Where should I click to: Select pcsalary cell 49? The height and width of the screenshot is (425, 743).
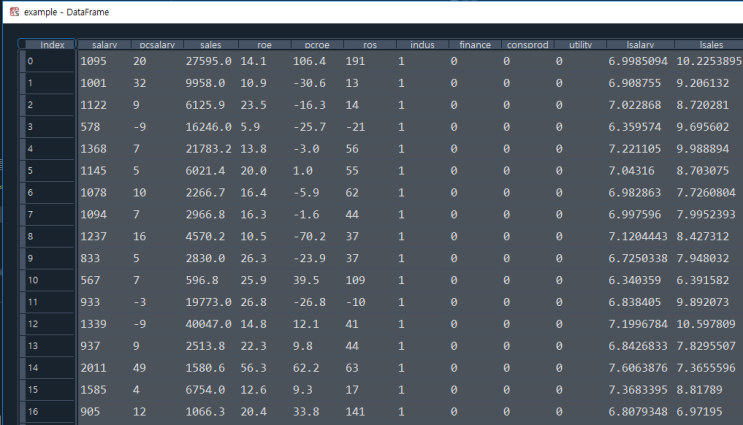(x=139, y=368)
